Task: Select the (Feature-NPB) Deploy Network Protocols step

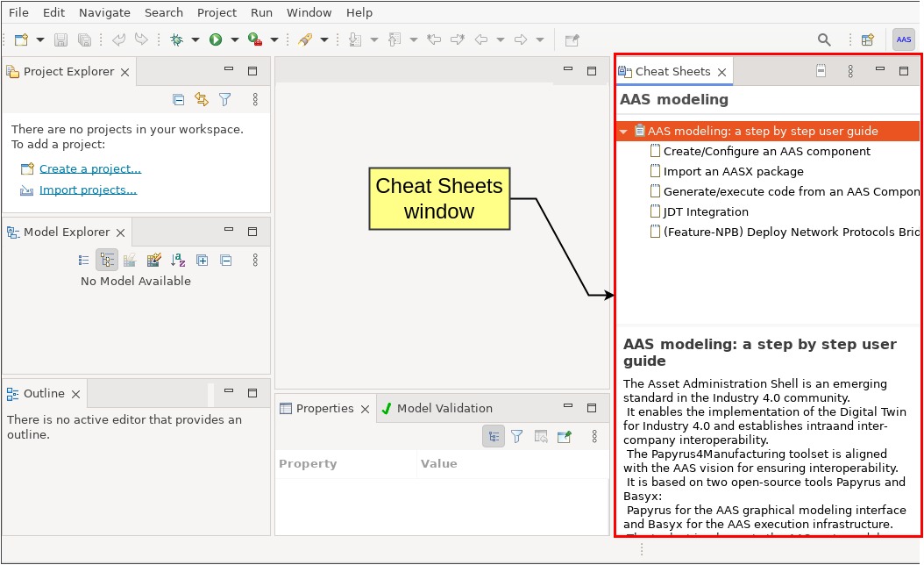Action: (791, 232)
